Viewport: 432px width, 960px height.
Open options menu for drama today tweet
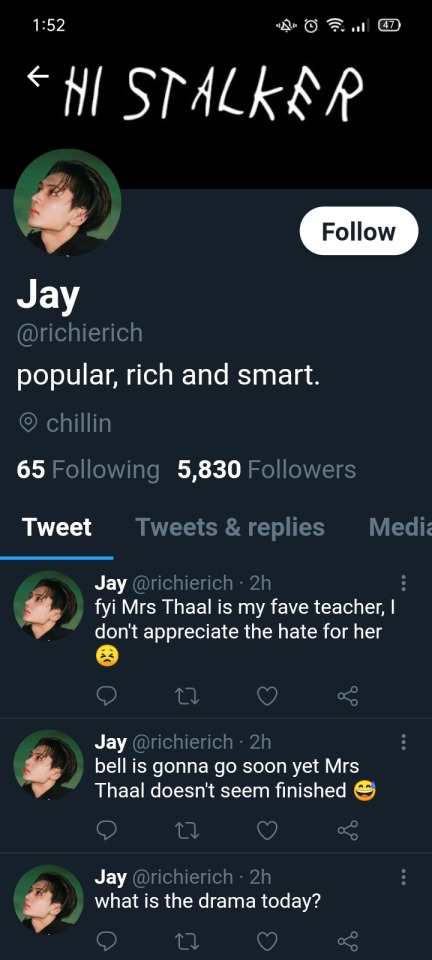coord(403,877)
